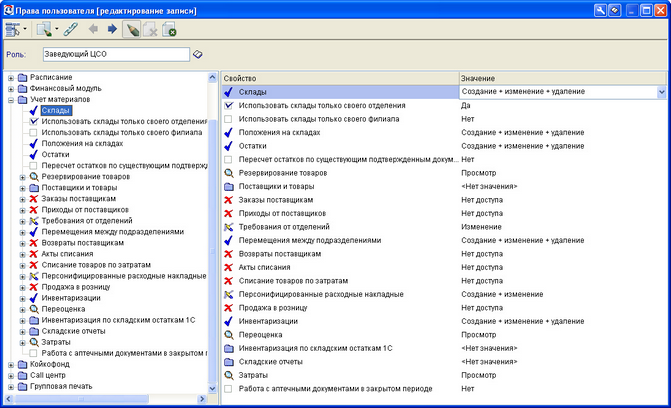
Task: Expand the Call центр tree node
Action: point(11,376)
